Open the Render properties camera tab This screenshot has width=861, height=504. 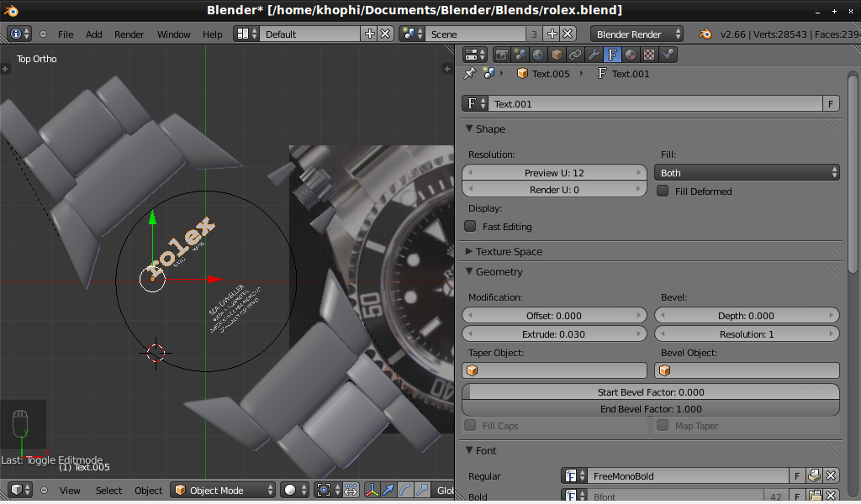[502, 55]
